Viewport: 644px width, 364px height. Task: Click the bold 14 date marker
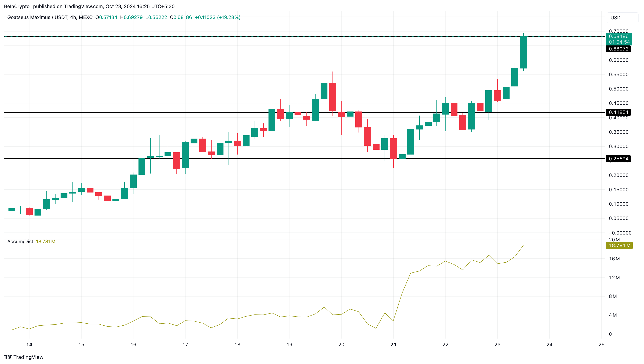(29, 344)
